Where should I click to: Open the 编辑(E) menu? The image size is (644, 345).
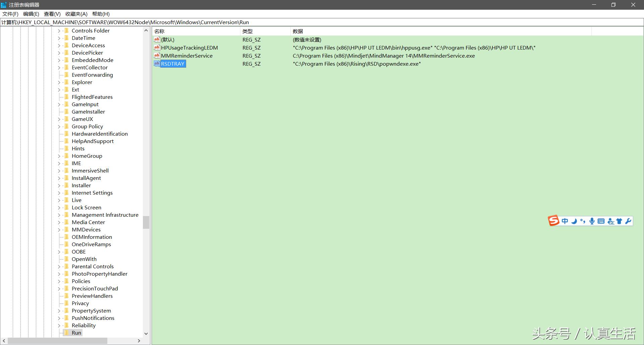[x=31, y=14]
